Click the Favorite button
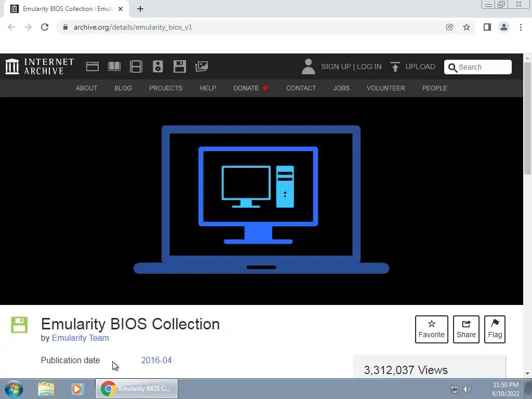The image size is (532, 399). point(432,329)
